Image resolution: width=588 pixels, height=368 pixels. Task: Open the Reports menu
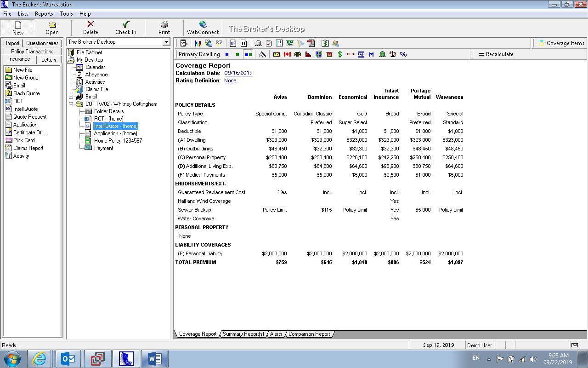click(44, 14)
